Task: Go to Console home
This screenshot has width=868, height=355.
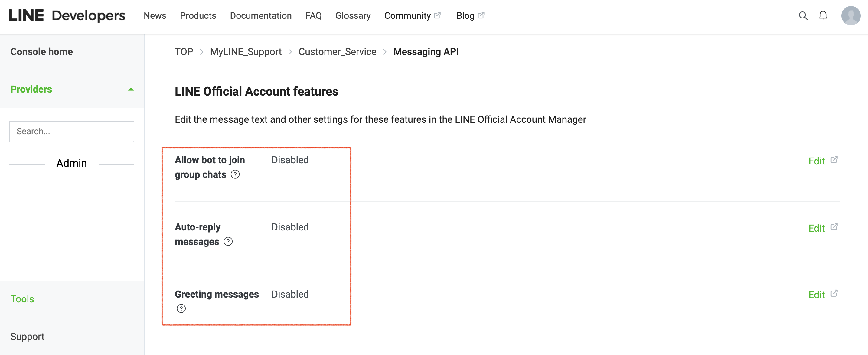Action: point(41,52)
